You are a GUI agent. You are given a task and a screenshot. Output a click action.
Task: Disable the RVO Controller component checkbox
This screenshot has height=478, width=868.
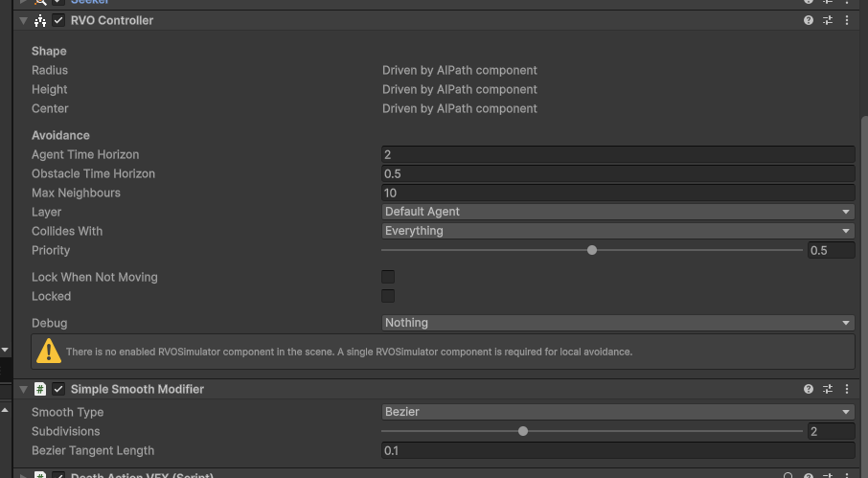pyautogui.click(x=58, y=20)
